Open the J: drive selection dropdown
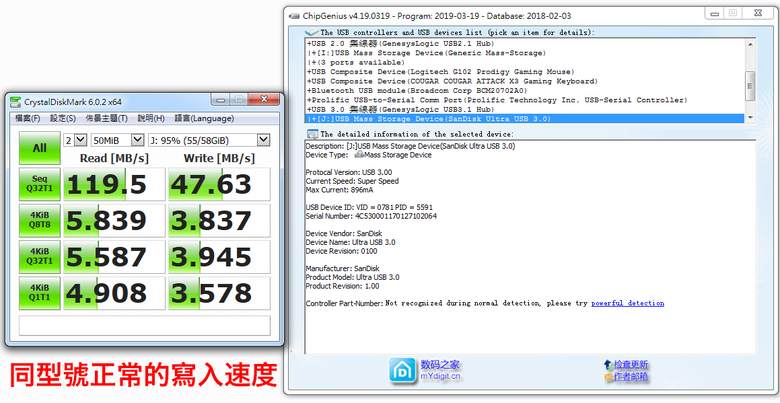Screen dimensions: 780x403 point(209,140)
